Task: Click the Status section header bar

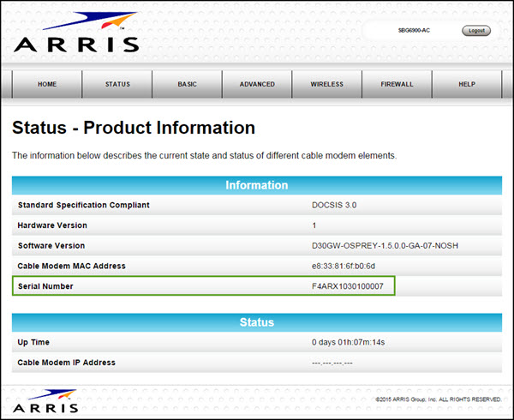Action: pyautogui.click(x=256, y=322)
